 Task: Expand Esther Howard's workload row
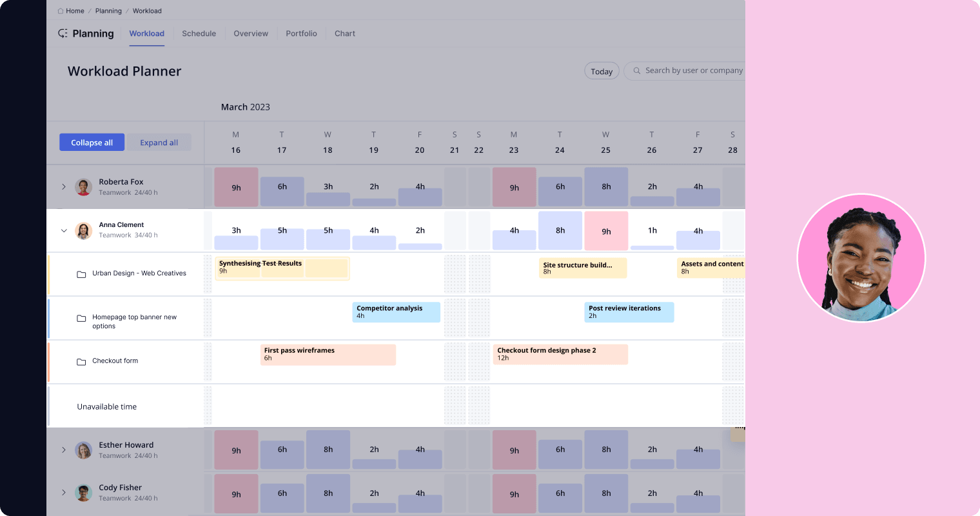(64, 450)
